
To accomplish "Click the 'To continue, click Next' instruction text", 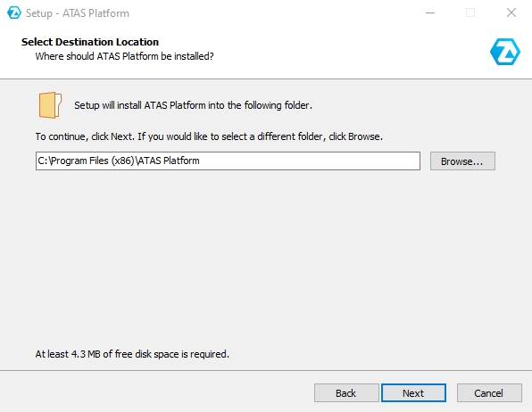I will 209,136.
